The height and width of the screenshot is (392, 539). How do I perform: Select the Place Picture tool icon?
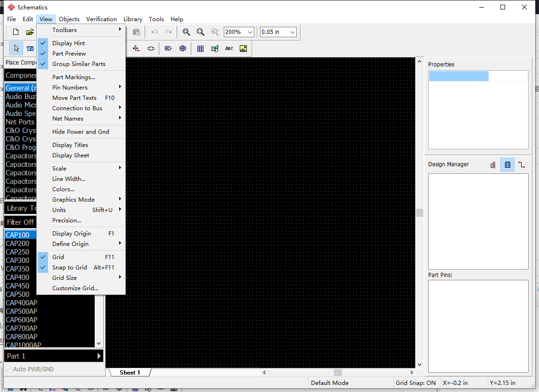pos(243,49)
